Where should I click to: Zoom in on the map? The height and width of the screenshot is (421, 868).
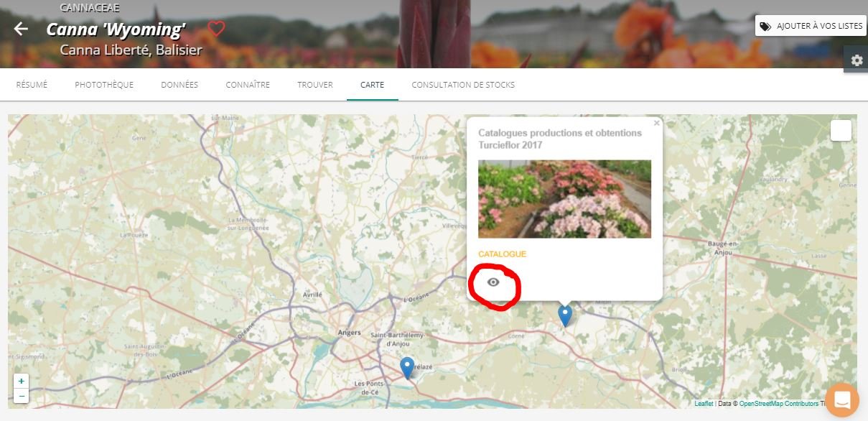[22, 381]
